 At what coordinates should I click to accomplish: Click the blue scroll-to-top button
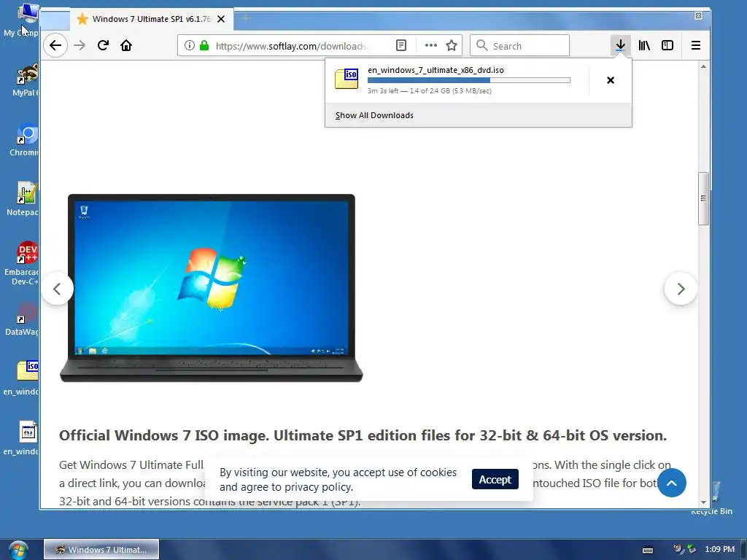(672, 483)
